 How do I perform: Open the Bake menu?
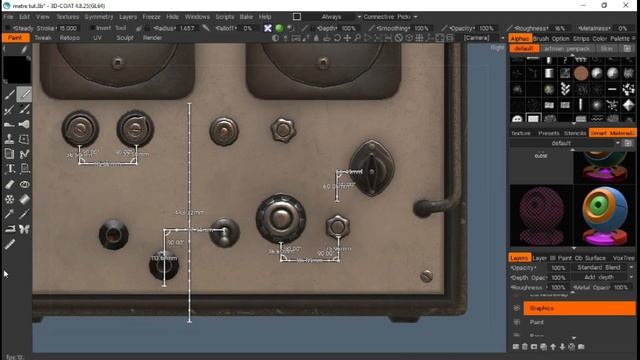[246, 17]
